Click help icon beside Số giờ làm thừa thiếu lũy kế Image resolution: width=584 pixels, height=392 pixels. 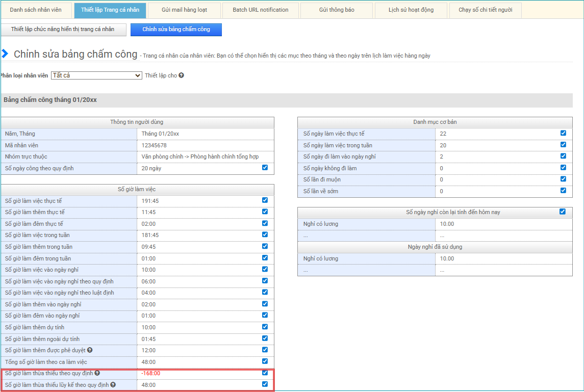tap(113, 385)
